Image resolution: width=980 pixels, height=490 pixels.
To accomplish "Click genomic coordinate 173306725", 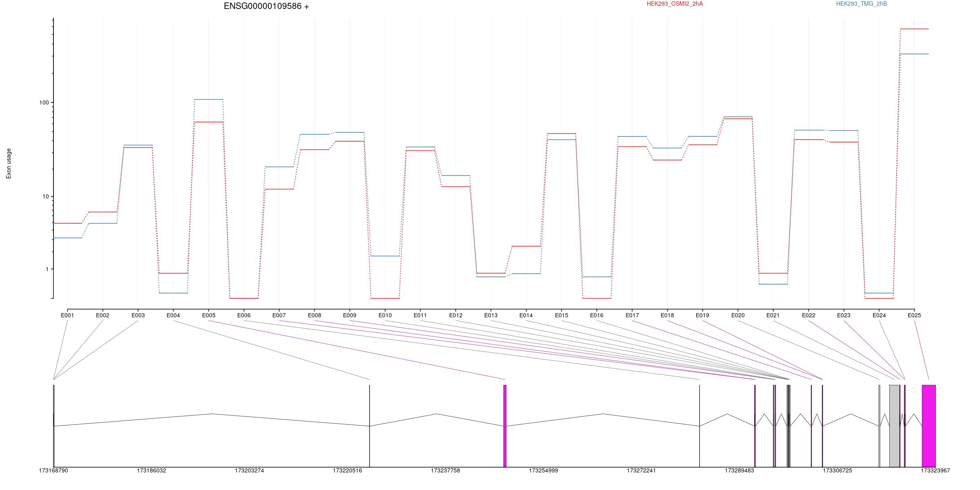I will [x=837, y=471].
